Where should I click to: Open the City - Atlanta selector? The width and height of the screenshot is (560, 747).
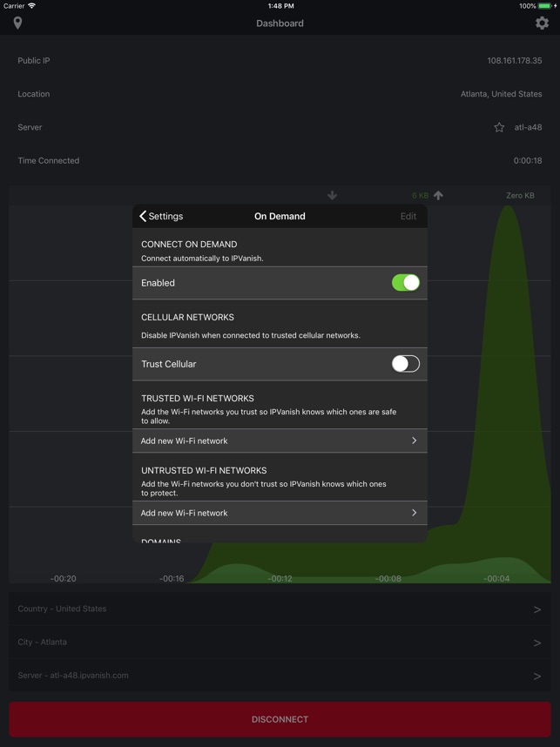click(280, 643)
